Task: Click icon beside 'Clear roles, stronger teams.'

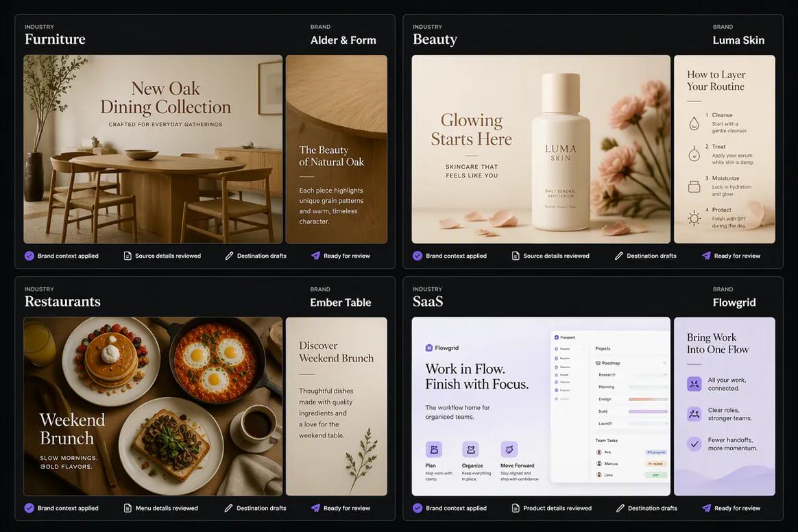Action: pos(694,414)
